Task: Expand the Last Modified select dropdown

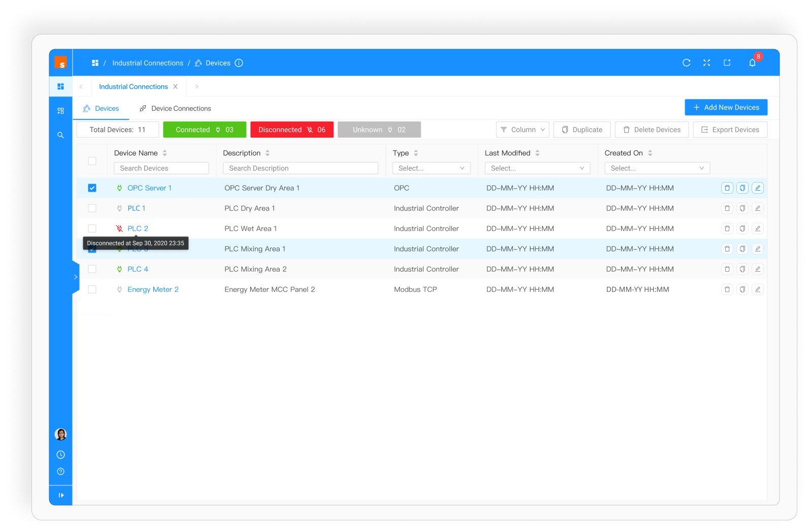Action: [537, 168]
